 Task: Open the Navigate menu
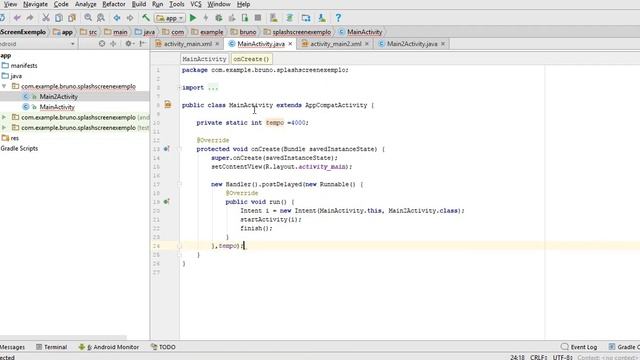[x=35, y=4]
